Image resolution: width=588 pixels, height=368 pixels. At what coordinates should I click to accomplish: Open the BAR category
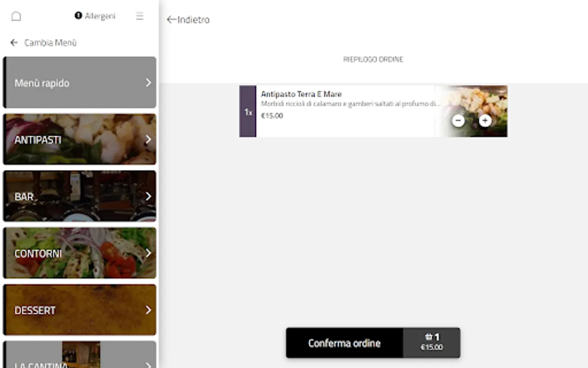(x=80, y=196)
